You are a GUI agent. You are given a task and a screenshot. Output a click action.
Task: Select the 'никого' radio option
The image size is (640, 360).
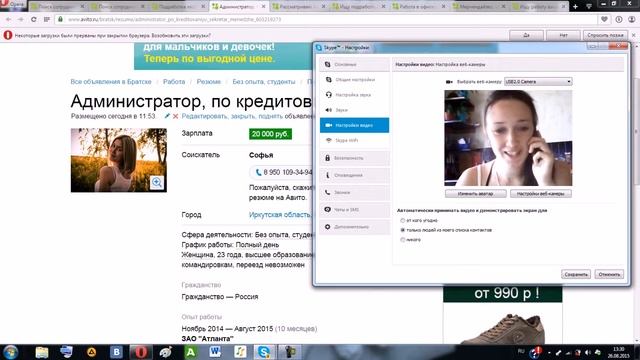403,240
